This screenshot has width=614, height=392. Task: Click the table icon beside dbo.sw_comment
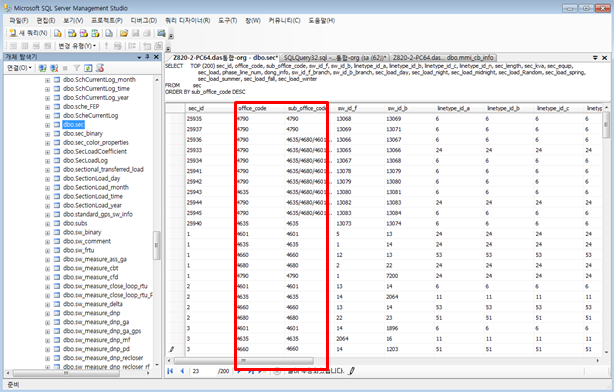coord(57,242)
